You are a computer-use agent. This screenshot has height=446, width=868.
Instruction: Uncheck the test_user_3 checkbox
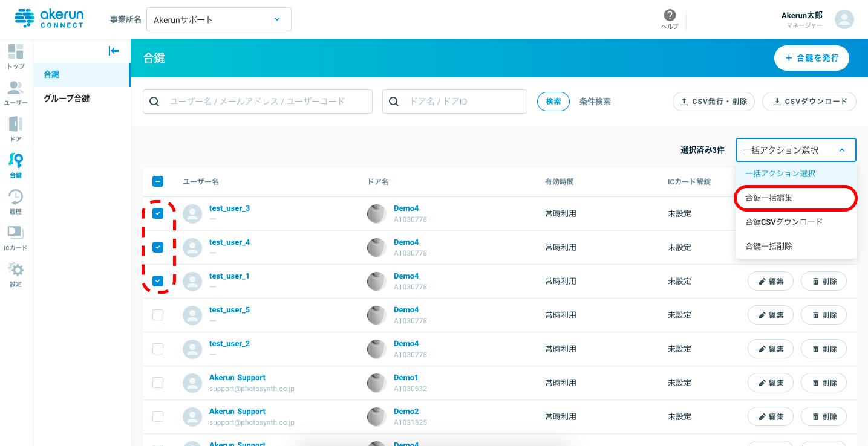158,213
